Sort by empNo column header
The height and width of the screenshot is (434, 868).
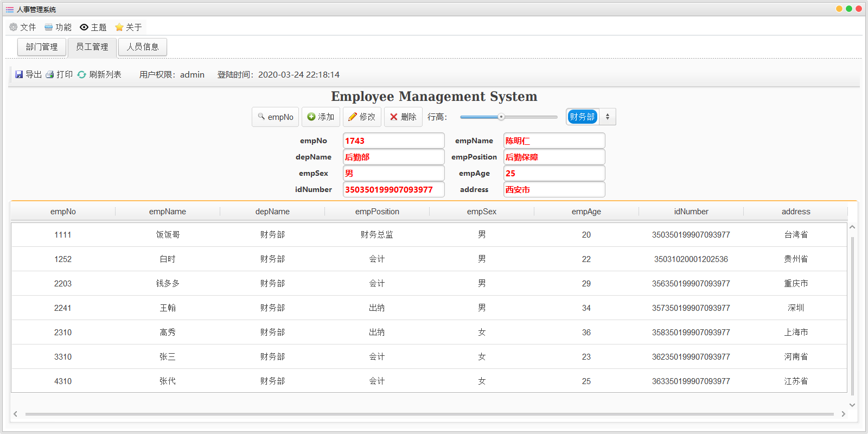(63, 212)
